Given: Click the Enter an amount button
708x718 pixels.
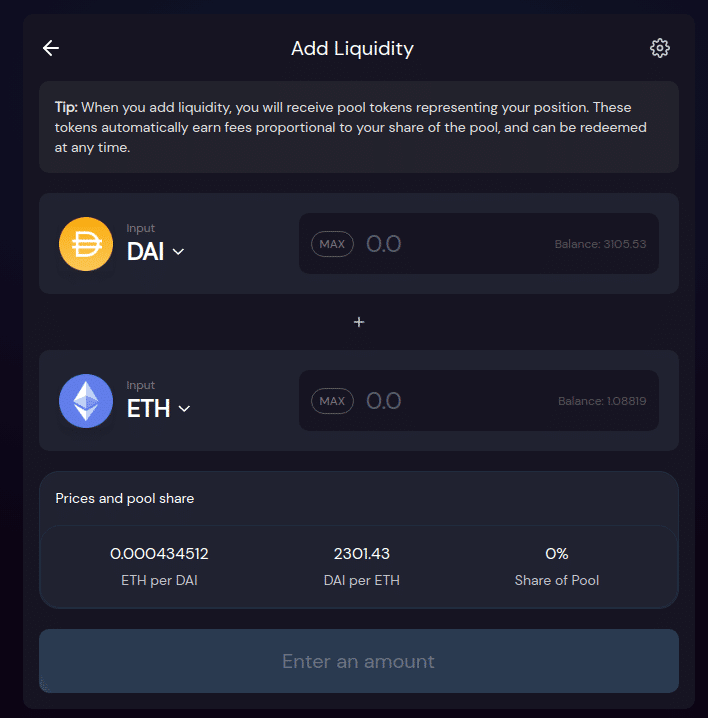Looking at the screenshot, I should pos(359,661).
